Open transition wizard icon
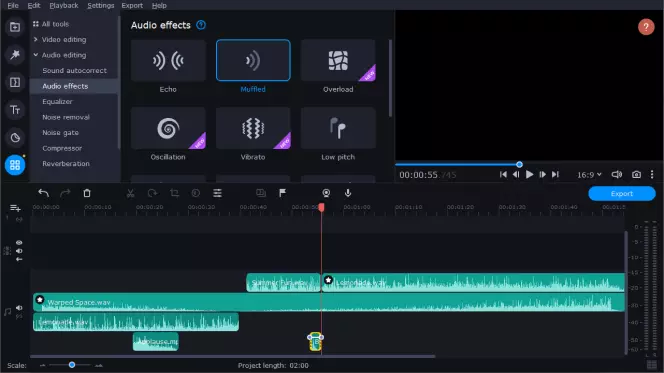The width and height of the screenshot is (664, 373). tap(261, 193)
